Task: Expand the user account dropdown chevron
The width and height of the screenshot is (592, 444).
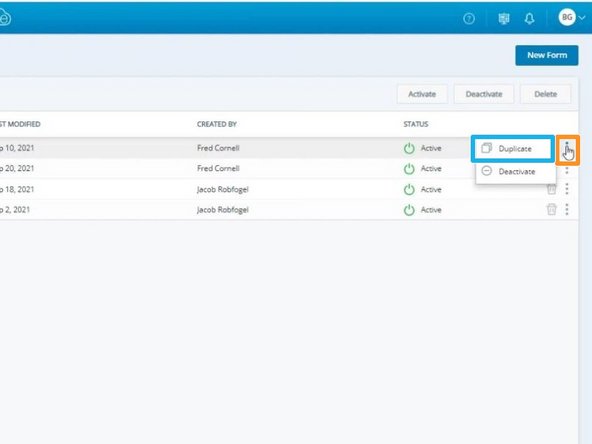Action: pos(582,18)
